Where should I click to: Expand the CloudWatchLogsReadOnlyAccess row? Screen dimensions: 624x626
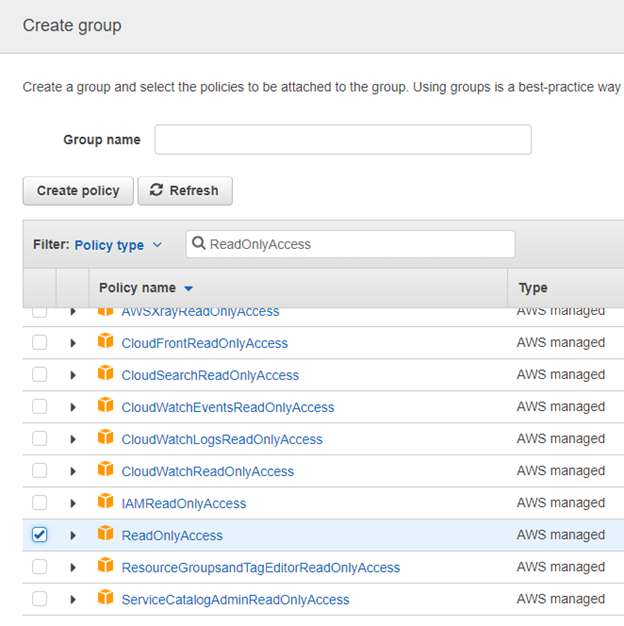pyautogui.click(x=73, y=440)
